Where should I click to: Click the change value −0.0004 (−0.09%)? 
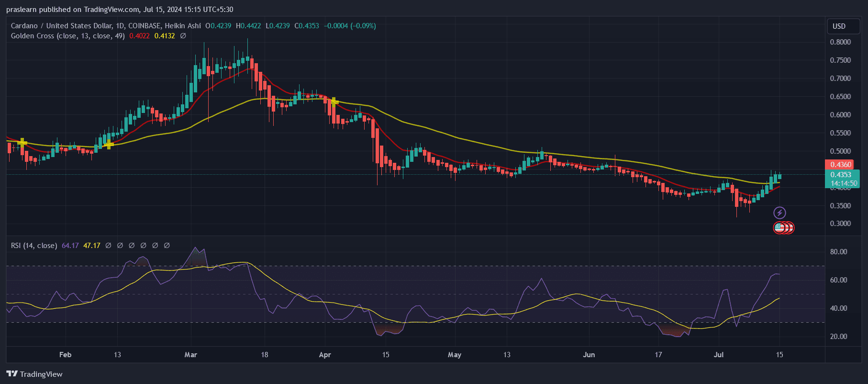coord(350,26)
